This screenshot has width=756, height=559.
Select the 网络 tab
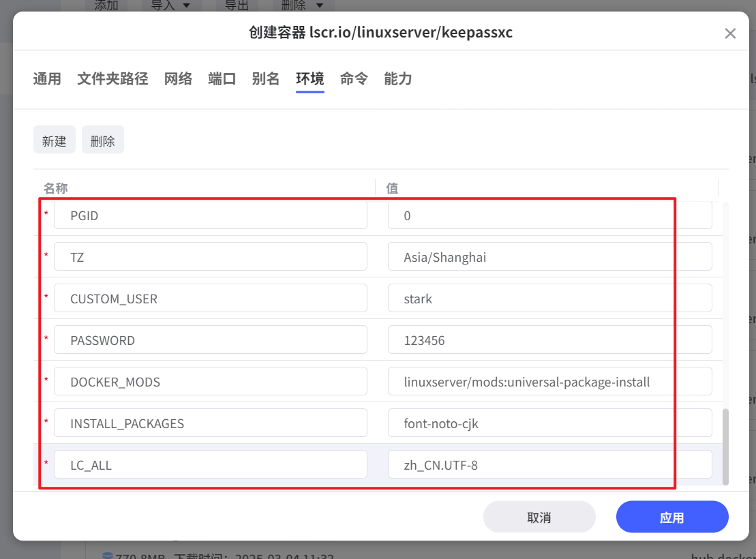pyautogui.click(x=178, y=78)
